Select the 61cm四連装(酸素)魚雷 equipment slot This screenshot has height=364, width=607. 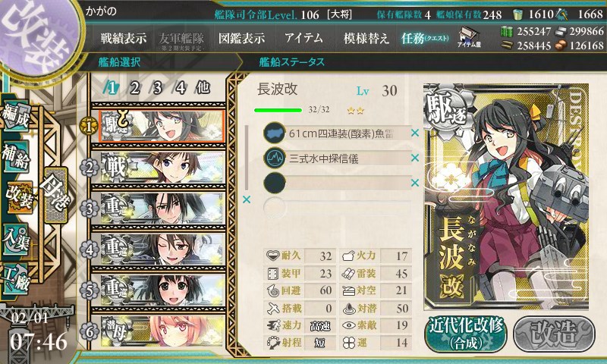(x=337, y=133)
